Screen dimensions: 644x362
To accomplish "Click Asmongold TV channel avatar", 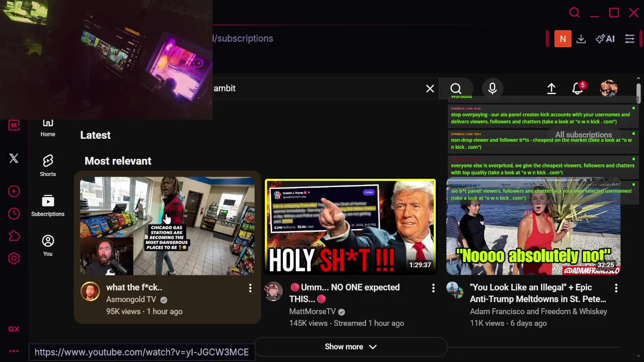I will [91, 291].
